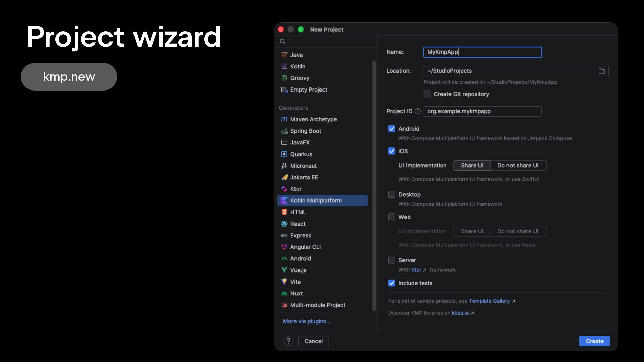This screenshot has height=362, width=644.
Task: Click the Spring Boot leaf icon
Action: [284, 131]
